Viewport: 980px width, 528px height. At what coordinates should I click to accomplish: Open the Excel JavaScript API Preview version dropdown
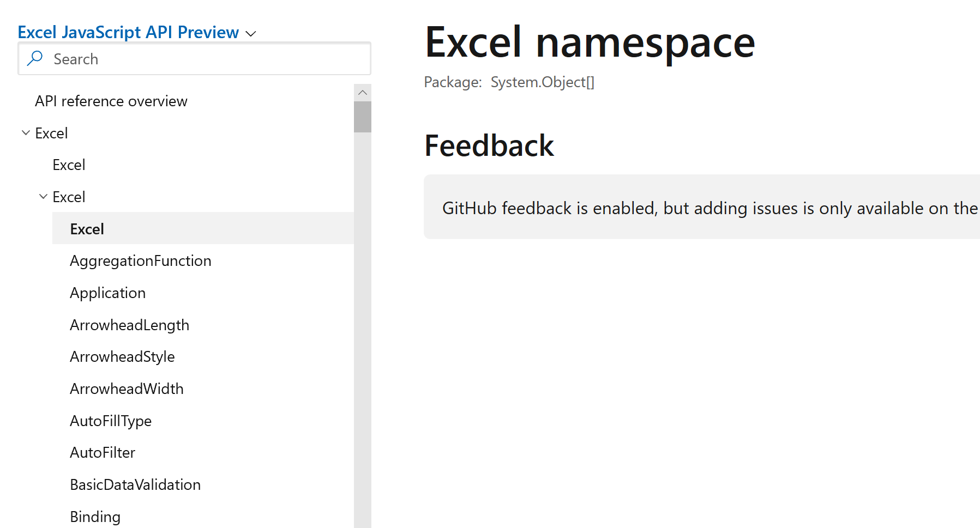pyautogui.click(x=137, y=32)
